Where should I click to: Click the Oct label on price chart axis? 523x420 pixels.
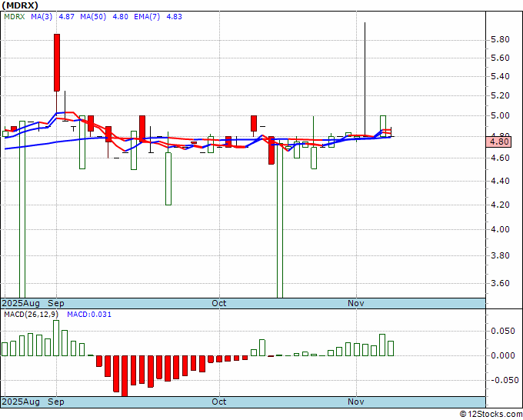(219, 303)
